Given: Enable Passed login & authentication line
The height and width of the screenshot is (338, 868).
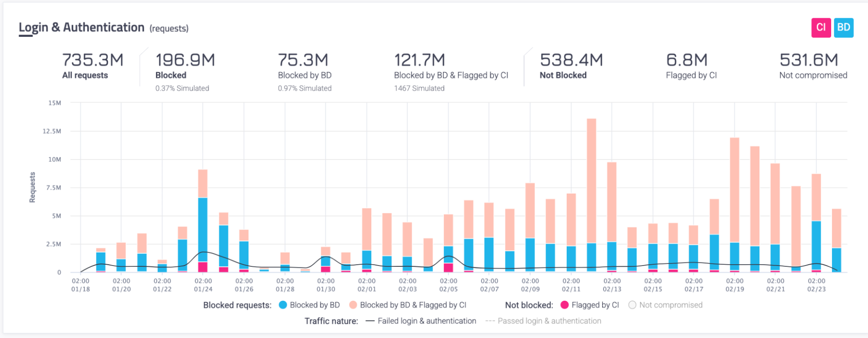Looking at the screenshot, I should [x=543, y=321].
